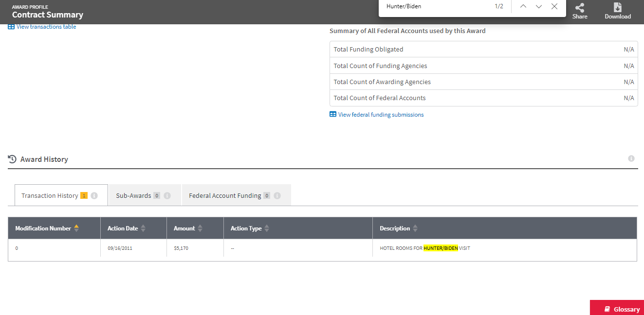This screenshot has width=644, height=315.
Task: Click the Download icon in header
Action: [x=617, y=8]
